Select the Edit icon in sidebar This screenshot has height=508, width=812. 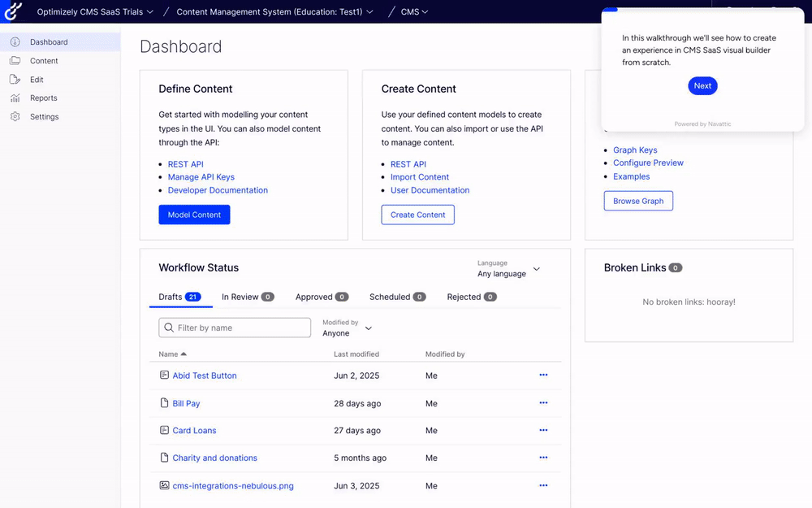(15, 80)
